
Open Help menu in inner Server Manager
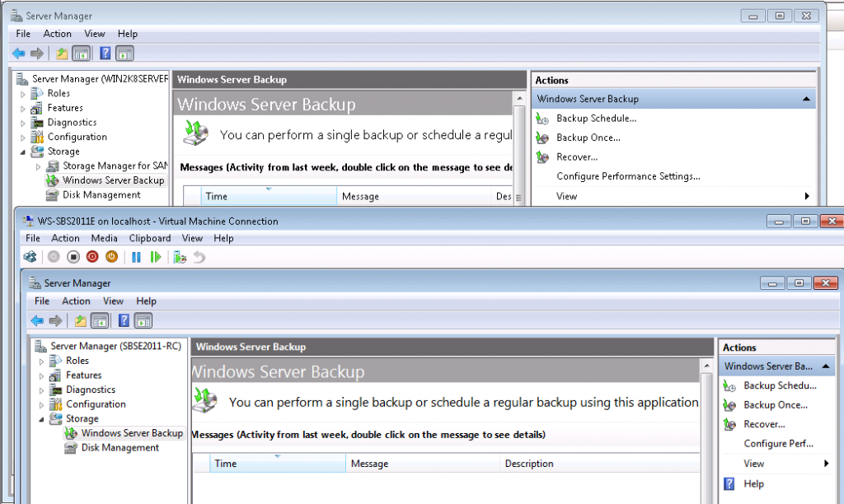[146, 301]
